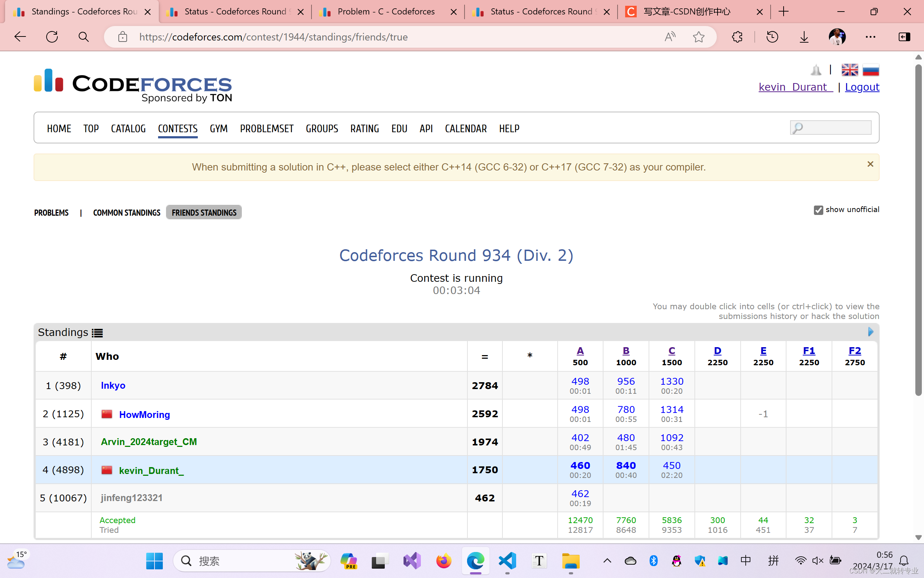
Task: Click HowMoring's problem E cell -1
Action: [763, 414]
